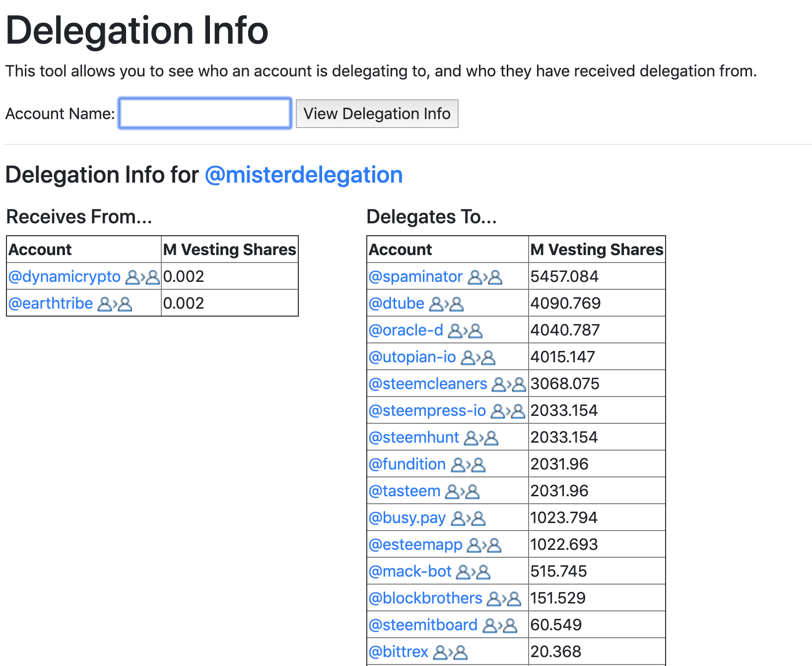Screen dimensions: 812x666
Task: Click the delegation icon next to @earthtribe
Action: click(x=115, y=304)
